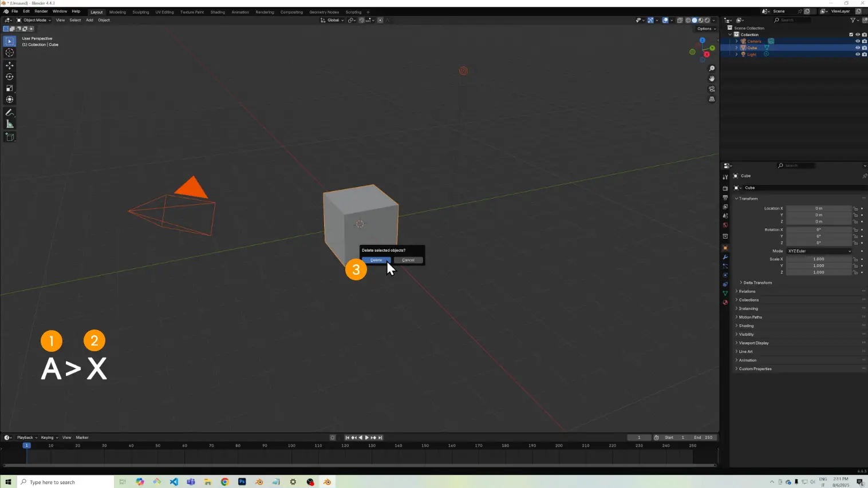Viewport: 868px width, 488px height.
Task: Activate the Cursor tool
Action: click(x=10, y=53)
